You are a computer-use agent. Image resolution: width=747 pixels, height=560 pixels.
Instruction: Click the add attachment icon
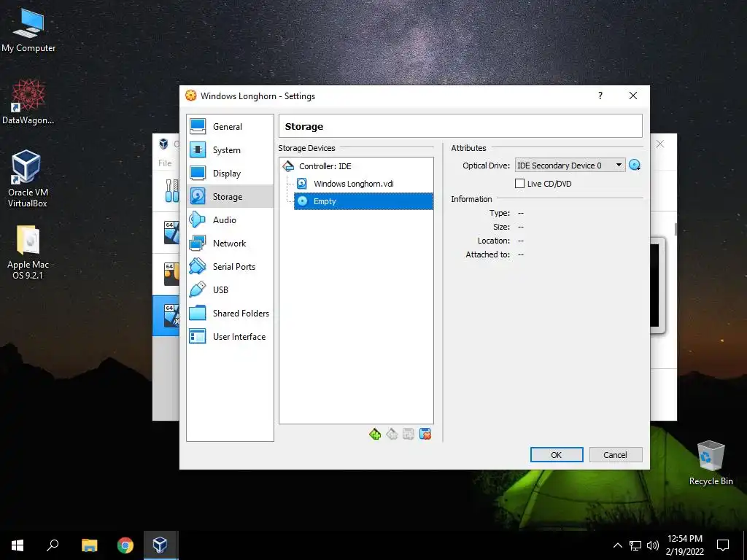tap(409, 434)
